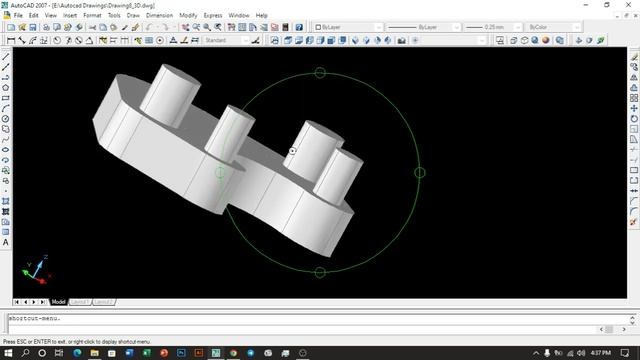Open the Dimension menu
The width and height of the screenshot is (640, 360).
[159, 15]
